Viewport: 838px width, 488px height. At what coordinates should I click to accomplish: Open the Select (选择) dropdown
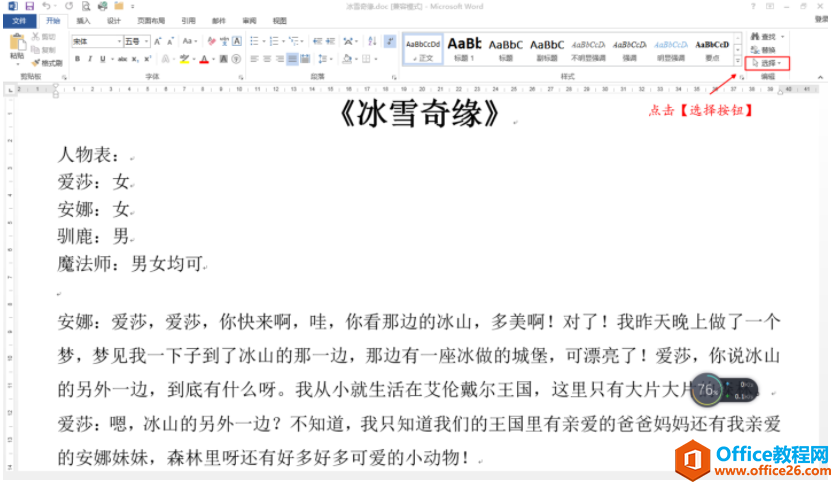[x=767, y=63]
